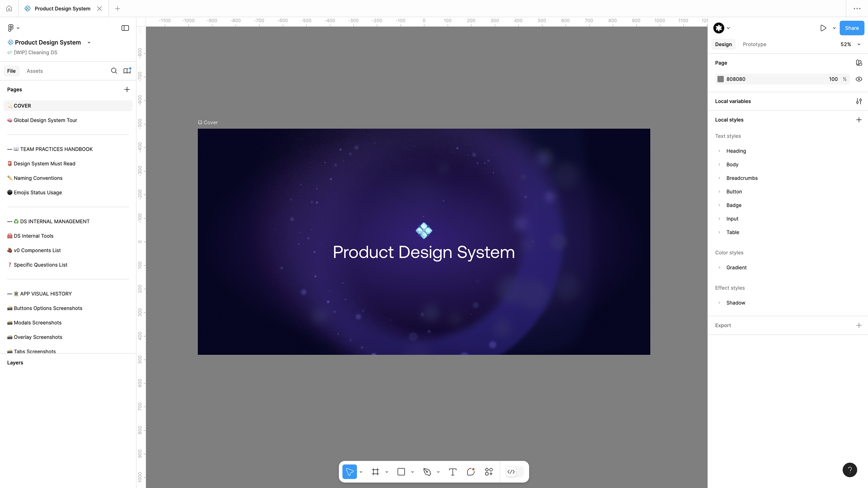Screen dimensions: 868x488
Task: Select the Rectangle tool
Action: pyautogui.click(x=401, y=472)
